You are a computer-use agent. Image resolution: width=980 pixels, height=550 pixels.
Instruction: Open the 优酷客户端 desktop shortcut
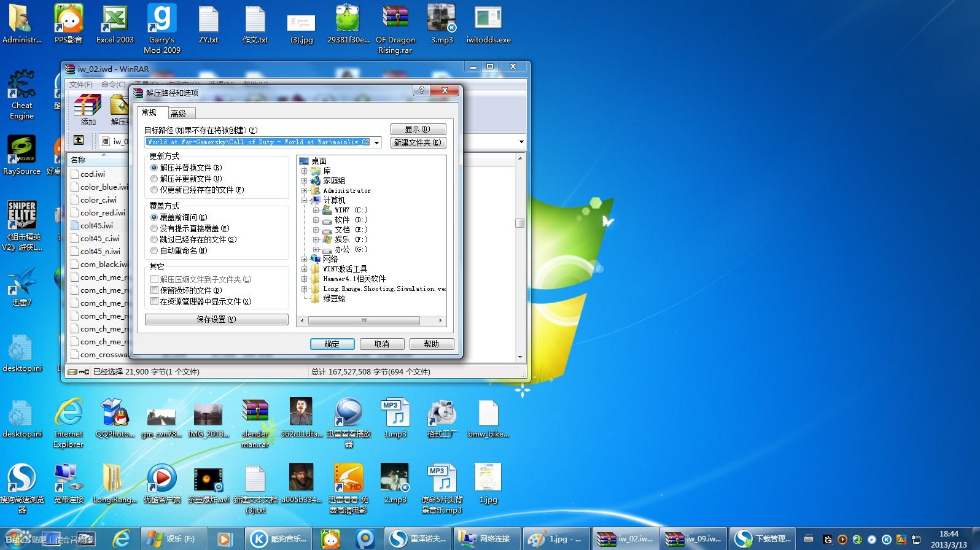pyautogui.click(x=162, y=483)
